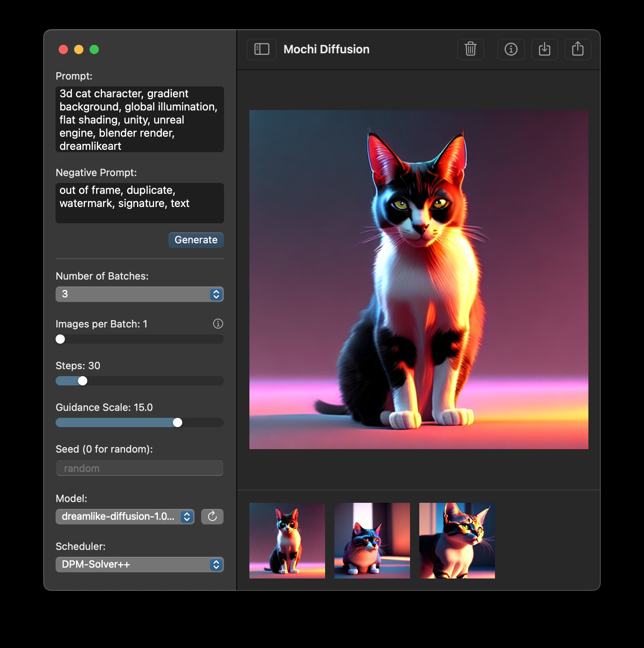Click the 'Number of Batches:' label
The width and height of the screenshot is (644, 648).
[x=102, y=276]
